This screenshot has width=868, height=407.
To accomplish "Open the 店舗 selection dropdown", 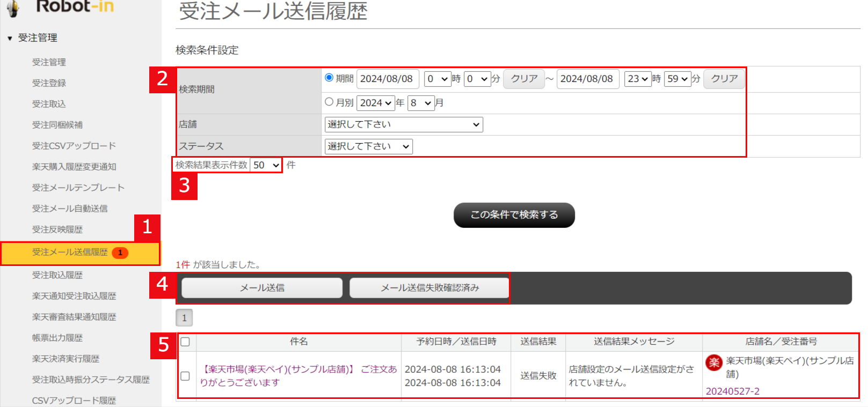I will coord(404,124).
